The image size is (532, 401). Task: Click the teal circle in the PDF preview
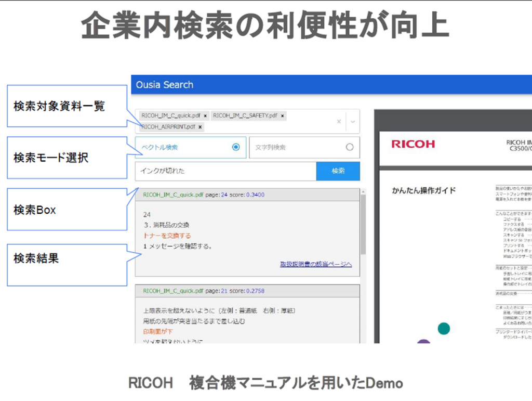tap(443, 328)
